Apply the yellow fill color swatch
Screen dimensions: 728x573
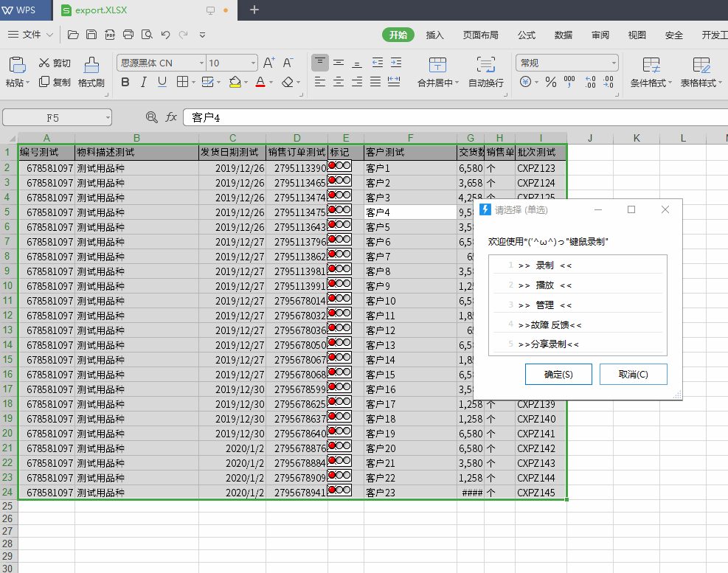coord(235,82)
